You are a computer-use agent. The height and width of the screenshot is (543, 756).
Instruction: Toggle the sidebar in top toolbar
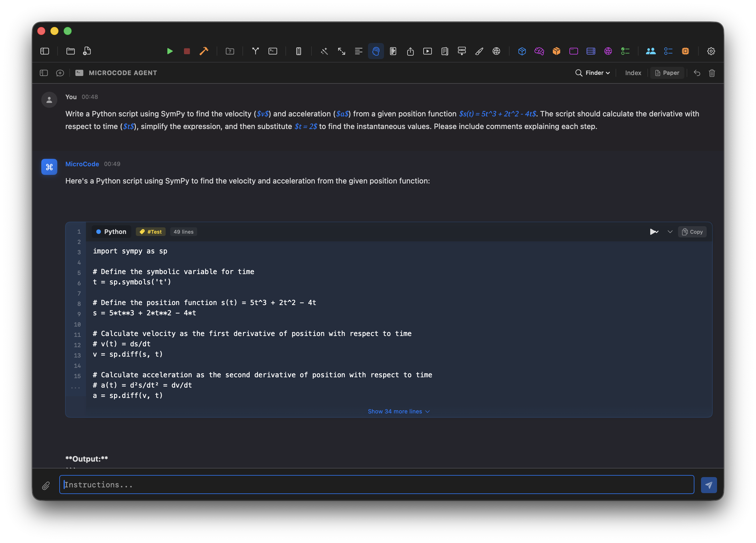point(45,51)
